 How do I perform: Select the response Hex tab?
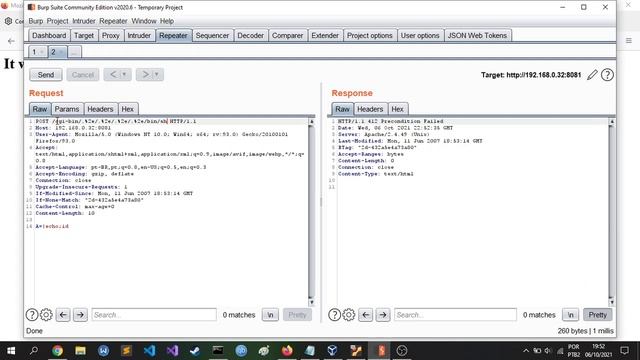(x=397, y=109)
